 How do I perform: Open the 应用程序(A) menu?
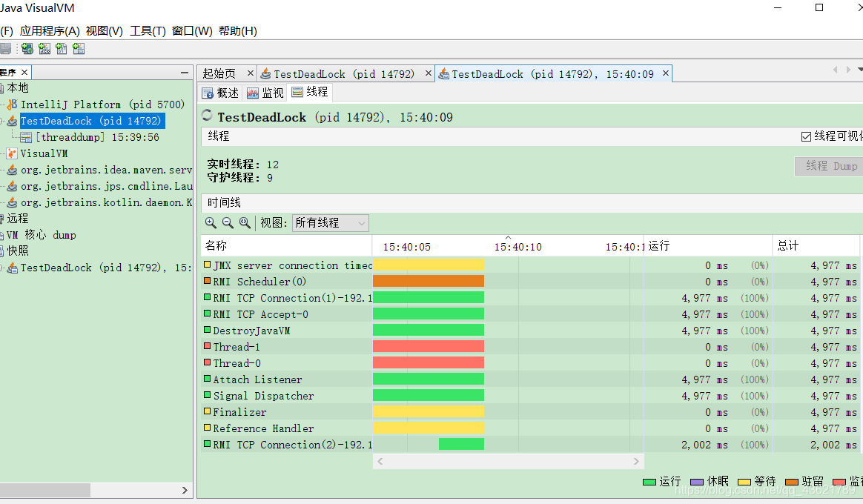50,31
